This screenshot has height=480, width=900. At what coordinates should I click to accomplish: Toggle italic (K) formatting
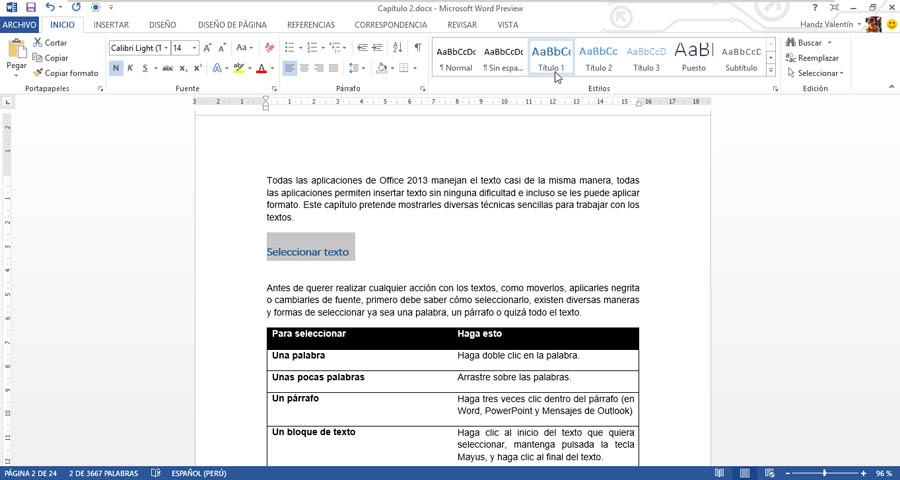coord(131,69)
